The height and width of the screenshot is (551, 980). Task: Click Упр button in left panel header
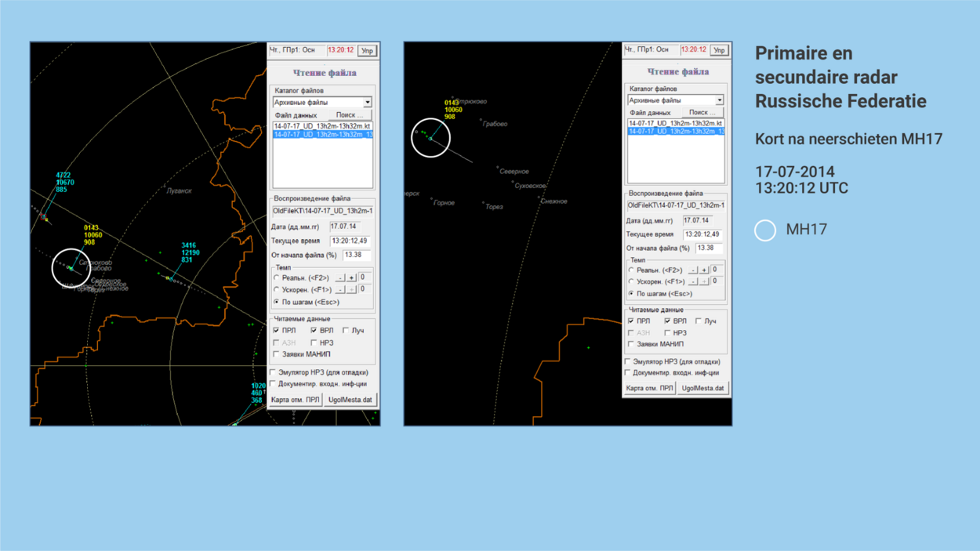367,51
